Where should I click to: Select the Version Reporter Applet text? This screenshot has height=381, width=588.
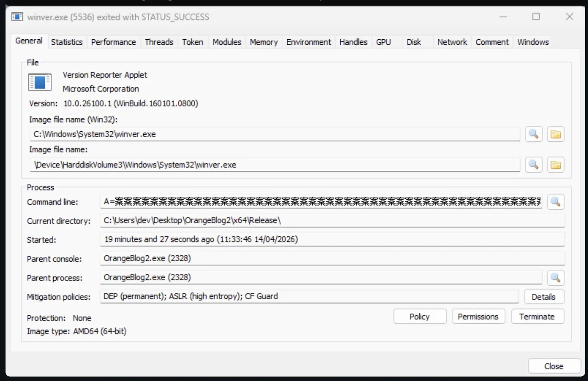105,75
